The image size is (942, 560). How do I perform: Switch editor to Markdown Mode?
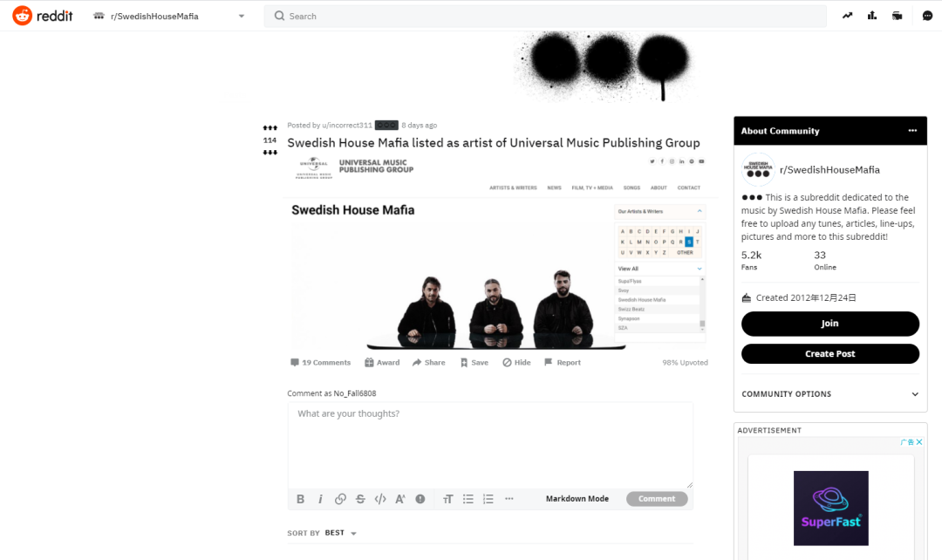(577, 499)
